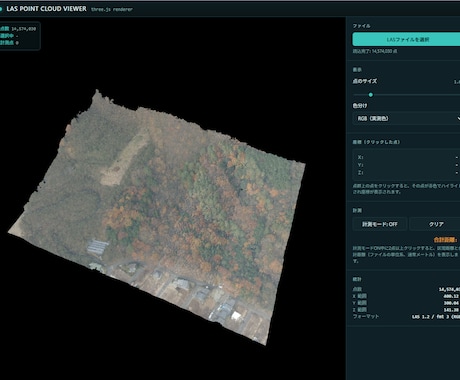Image resolution: width=460 pixels, height=380 pixels.
Task: Click the フォーマット LAS 1.2 value
Action: pos(436,317)
